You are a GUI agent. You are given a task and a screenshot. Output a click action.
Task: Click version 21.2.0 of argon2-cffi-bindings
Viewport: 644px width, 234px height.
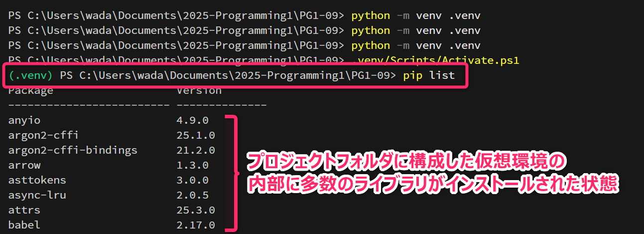[195, 150]
